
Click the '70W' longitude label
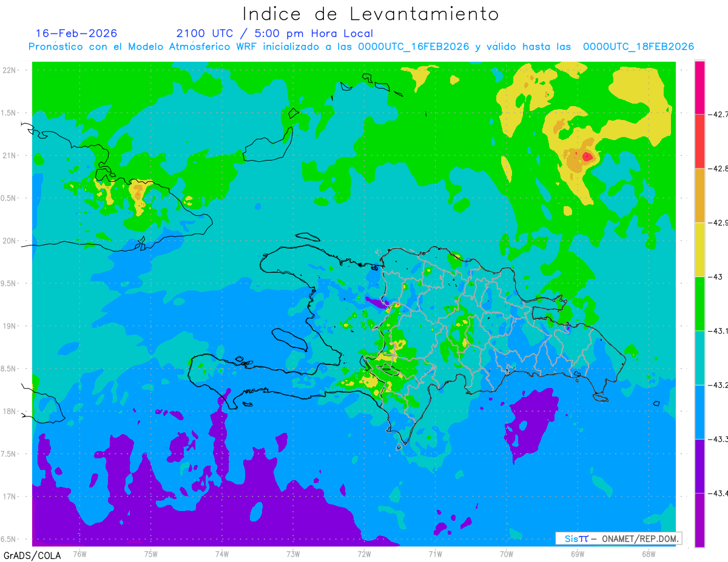click(506, 554)
